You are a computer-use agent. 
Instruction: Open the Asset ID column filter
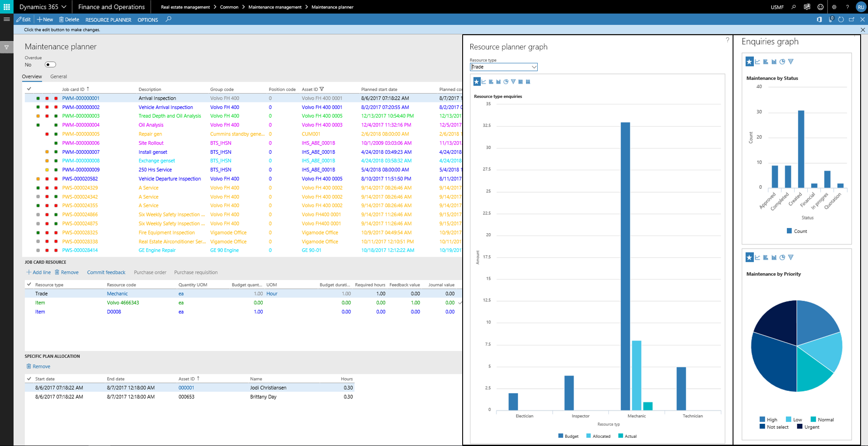pos(322,89)
